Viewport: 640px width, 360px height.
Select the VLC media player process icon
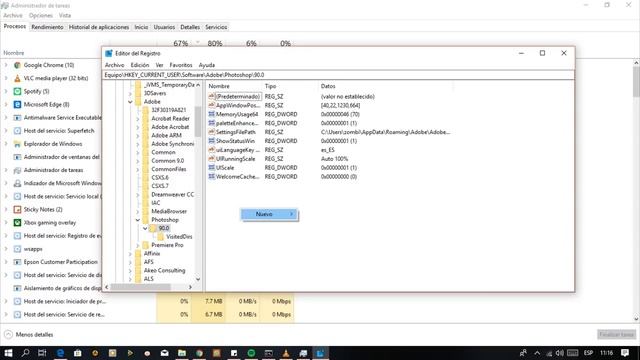point(17,78)
